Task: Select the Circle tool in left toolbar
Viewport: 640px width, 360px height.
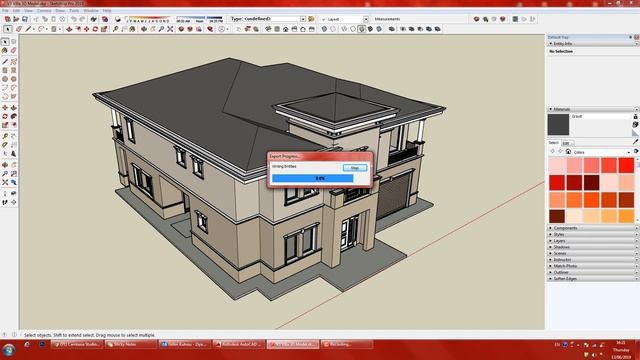Action: click(5, 78)
